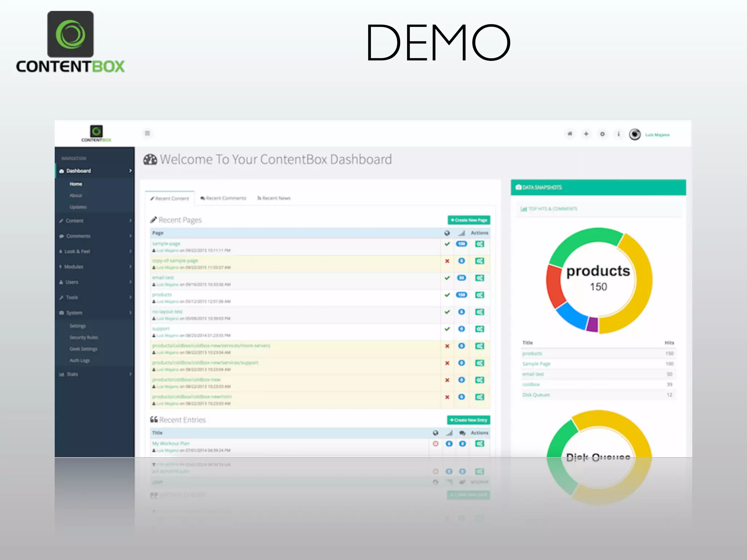Click the small ContentBox logo in admin header
The image size is (747, 560).
[96, 133]
